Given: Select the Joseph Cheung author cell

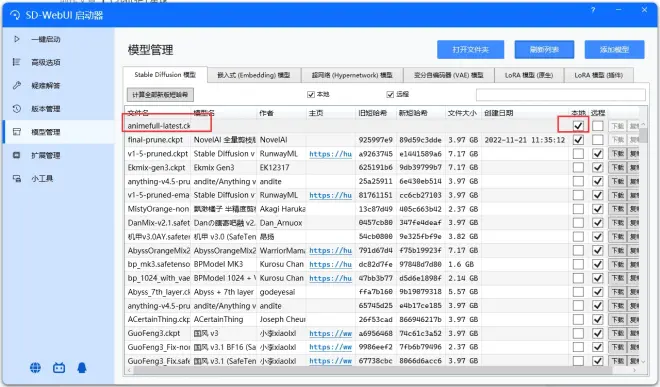Looking at the screenshot, I should (282, 320).
